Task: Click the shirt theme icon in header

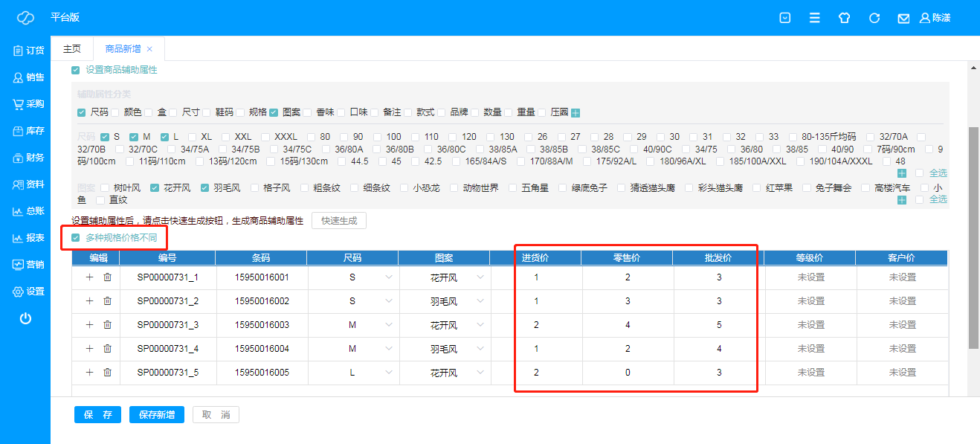Action: [x=844, y=18]
